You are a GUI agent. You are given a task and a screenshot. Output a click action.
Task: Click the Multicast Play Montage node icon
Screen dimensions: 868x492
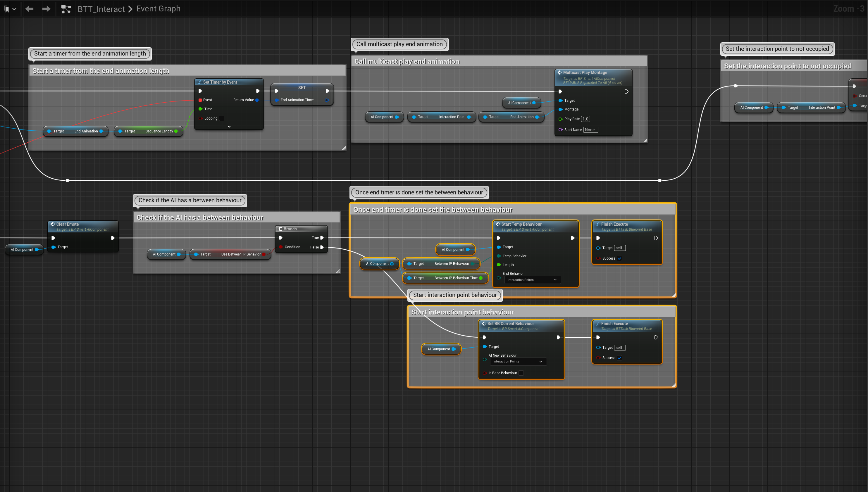coord(560,72)
